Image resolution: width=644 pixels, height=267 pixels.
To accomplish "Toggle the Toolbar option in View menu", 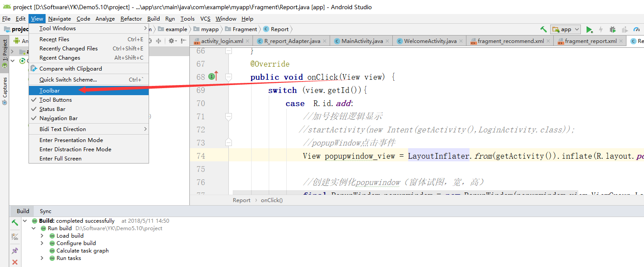I will coord(89,90).
